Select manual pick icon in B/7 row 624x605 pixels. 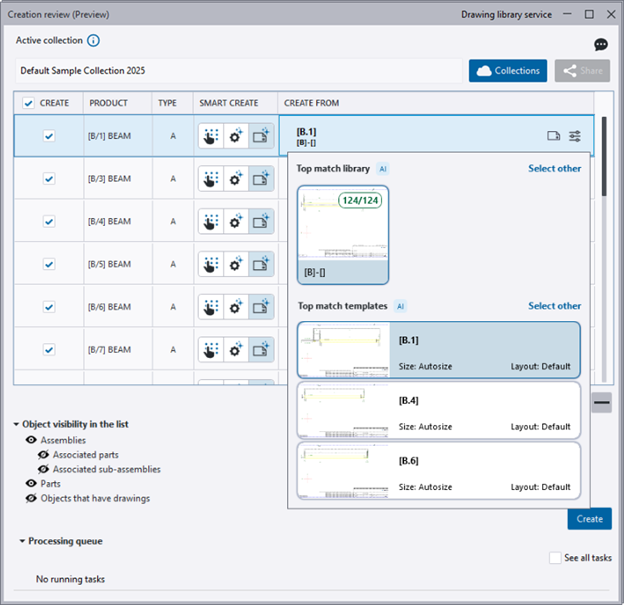click(x=211, y=350)
